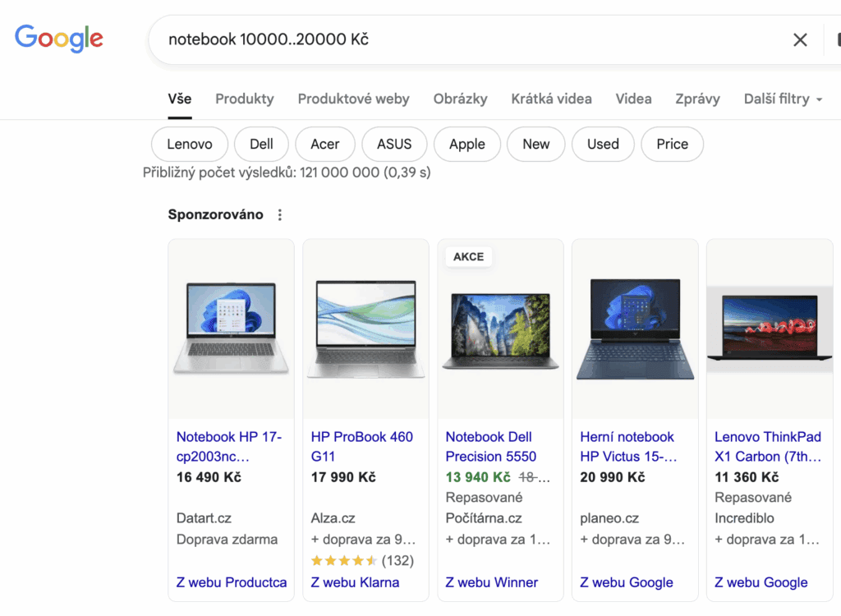The height and width of the screenshot is (616, 841).
Task: Click the Přibližný počet výsledků count text
Action: pos(287,172)
